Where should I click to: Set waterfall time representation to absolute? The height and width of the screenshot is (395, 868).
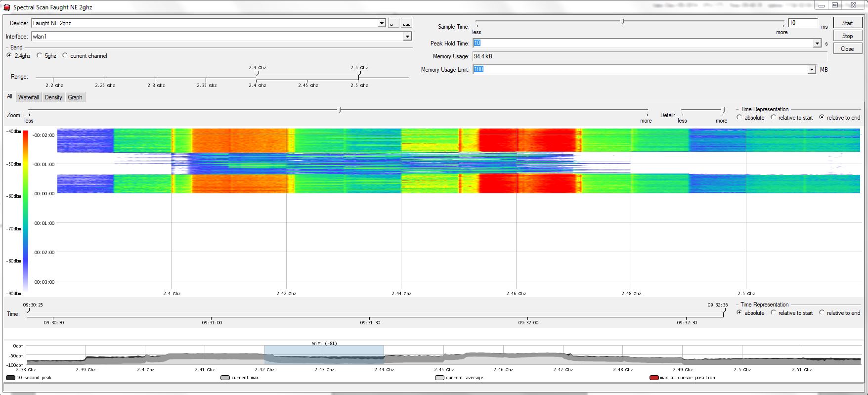point(739,118)
